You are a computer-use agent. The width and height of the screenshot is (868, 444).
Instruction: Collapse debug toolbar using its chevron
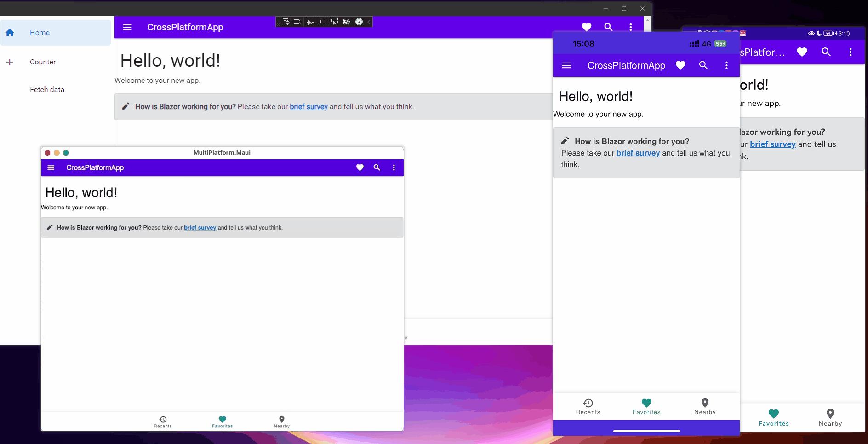(369, 22)
